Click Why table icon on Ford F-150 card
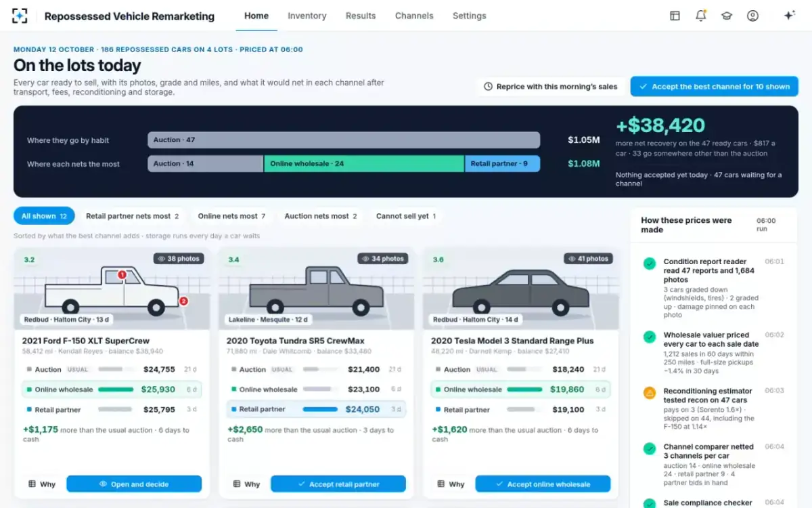 pos(32,484)
